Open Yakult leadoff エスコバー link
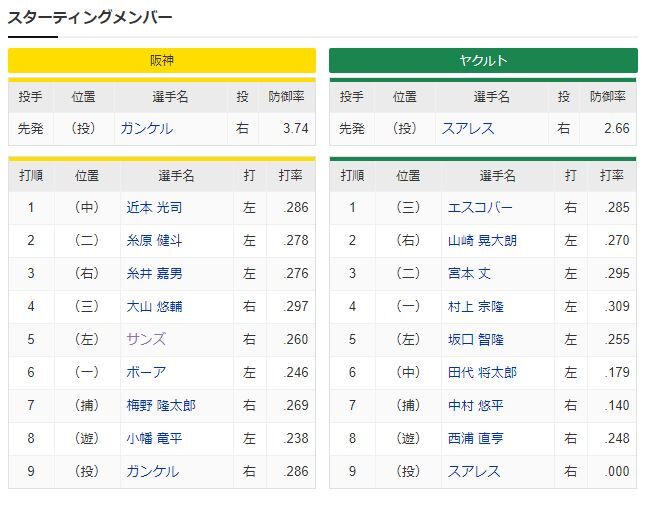Screen dimensions: 646x506 [480, 207]
